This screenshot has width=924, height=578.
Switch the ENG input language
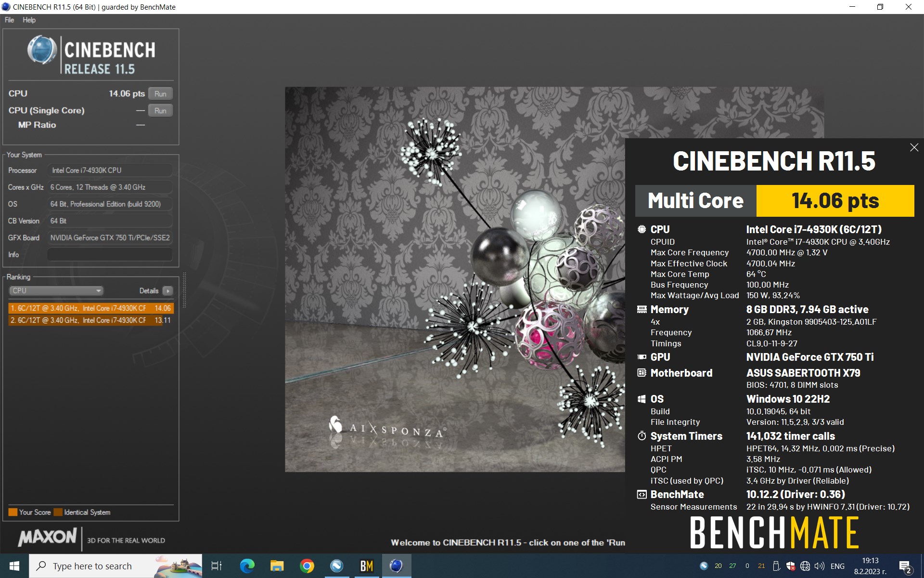tap(837, 566)
